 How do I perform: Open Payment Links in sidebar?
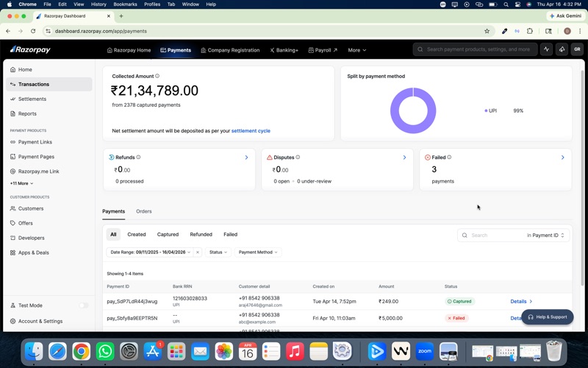tap(35, 142)
